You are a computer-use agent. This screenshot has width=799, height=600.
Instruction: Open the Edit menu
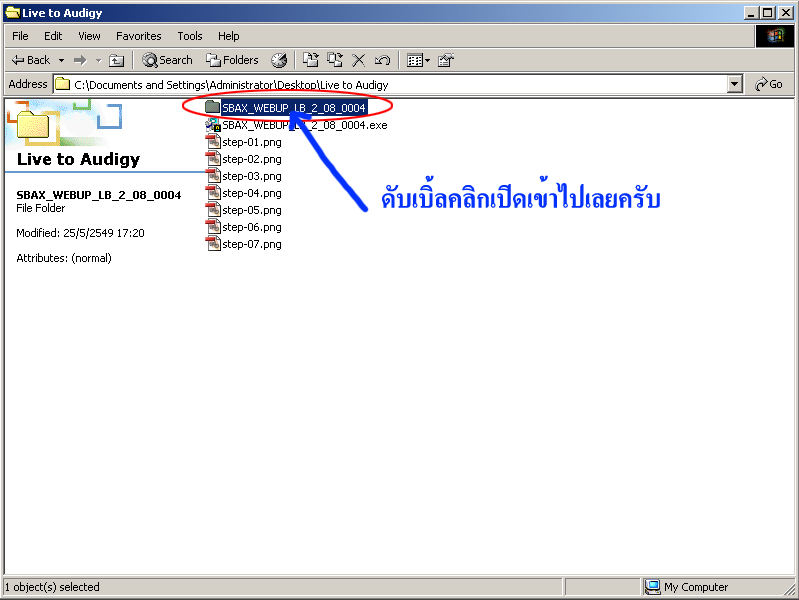[x=53, y=36]
